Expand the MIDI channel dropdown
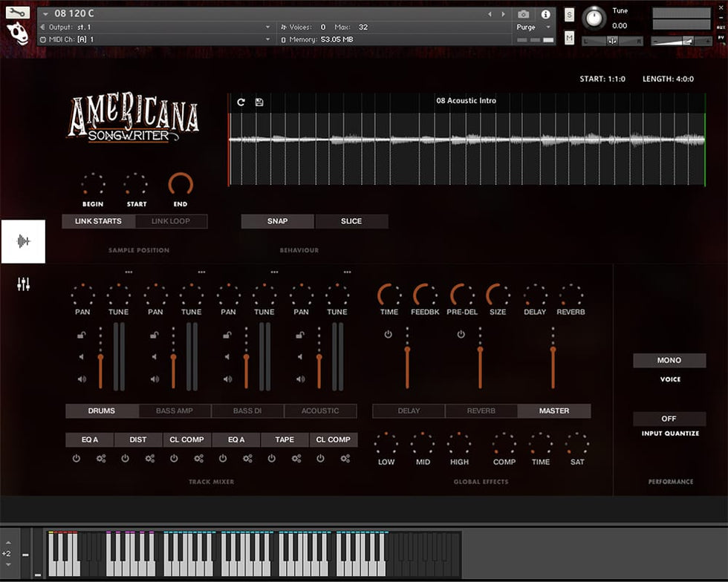This screenshot has height=582, width=728. 156,39
